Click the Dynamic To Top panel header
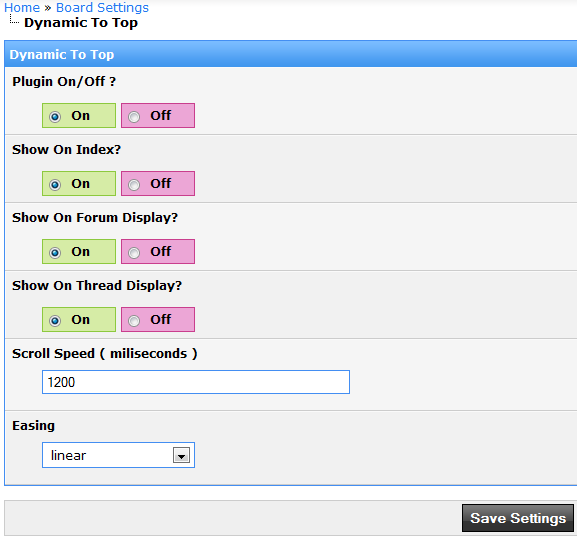 [x=291, y=54]
